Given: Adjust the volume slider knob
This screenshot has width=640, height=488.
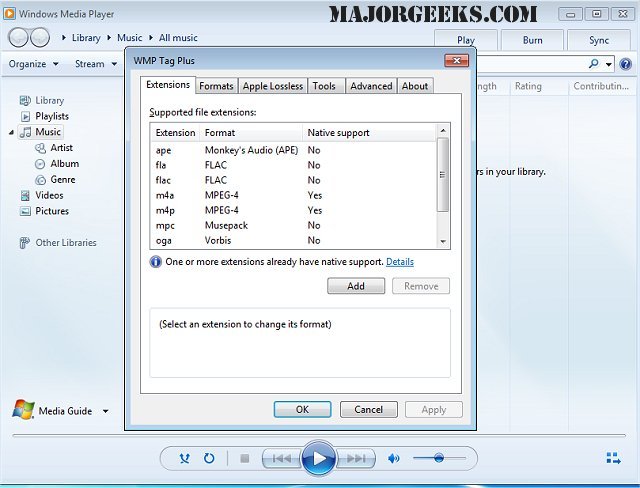Looking at the screenshot, I should (x=439, y=458).
